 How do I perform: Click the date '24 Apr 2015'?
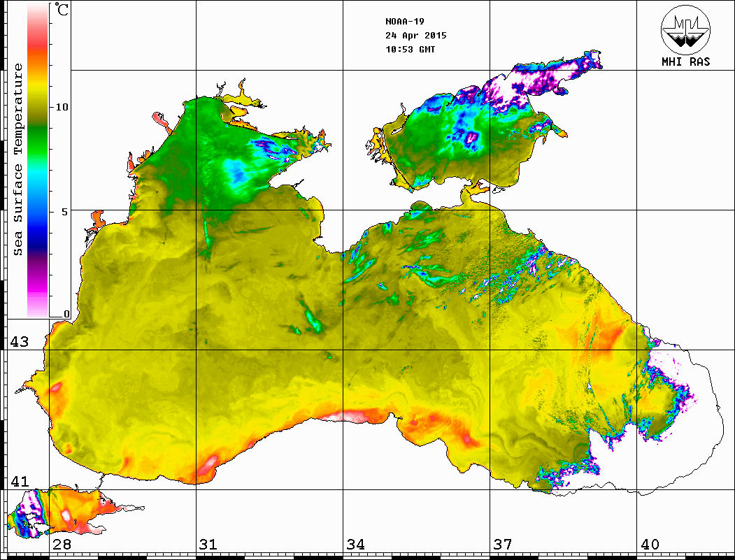[416, 36]
